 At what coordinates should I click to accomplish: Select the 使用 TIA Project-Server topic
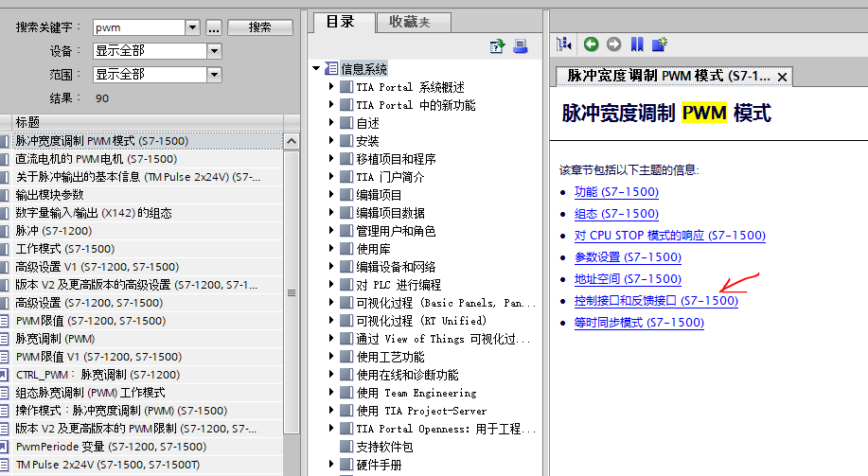[x=421, y=411]
